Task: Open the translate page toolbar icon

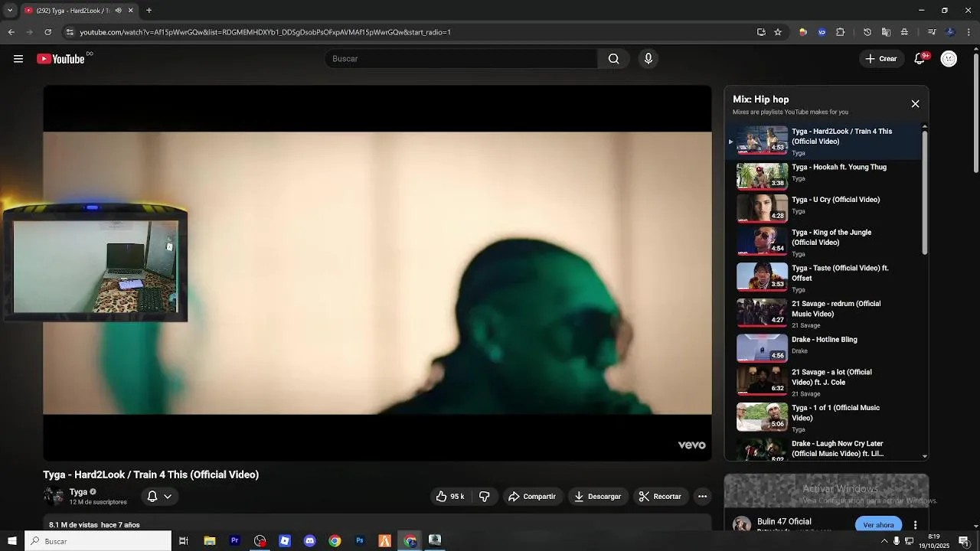Action: [x=886, y=32]
